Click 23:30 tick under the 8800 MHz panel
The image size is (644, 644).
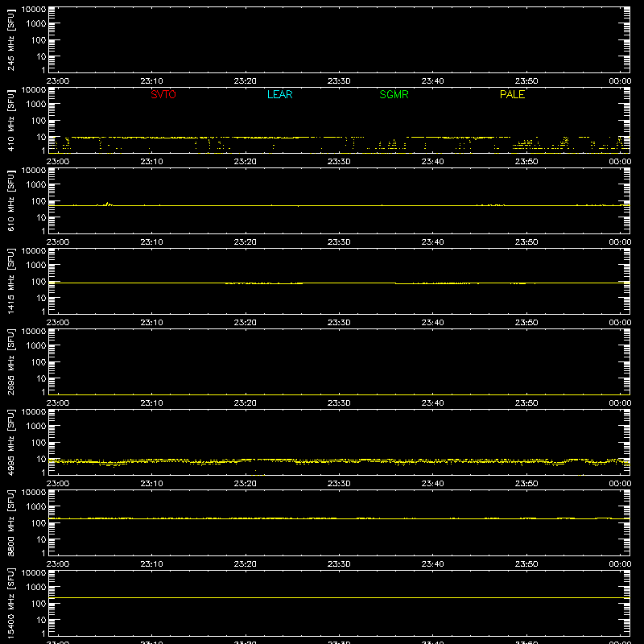pos(339,564)
